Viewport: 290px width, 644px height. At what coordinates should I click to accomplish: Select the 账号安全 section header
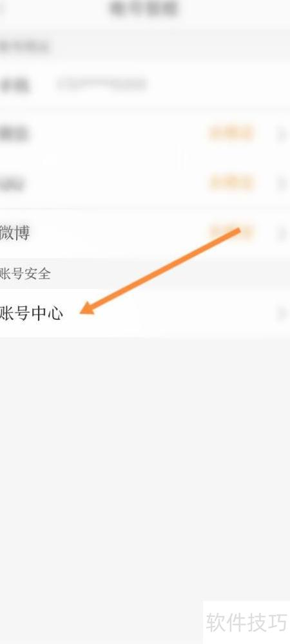(x=25, y=273)
